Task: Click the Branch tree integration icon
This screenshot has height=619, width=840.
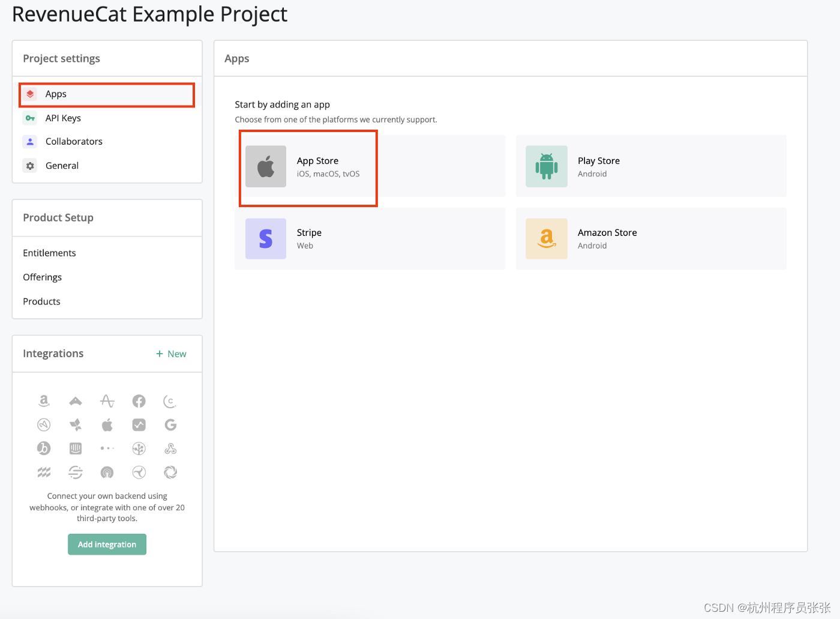Action: click(139, 448)
